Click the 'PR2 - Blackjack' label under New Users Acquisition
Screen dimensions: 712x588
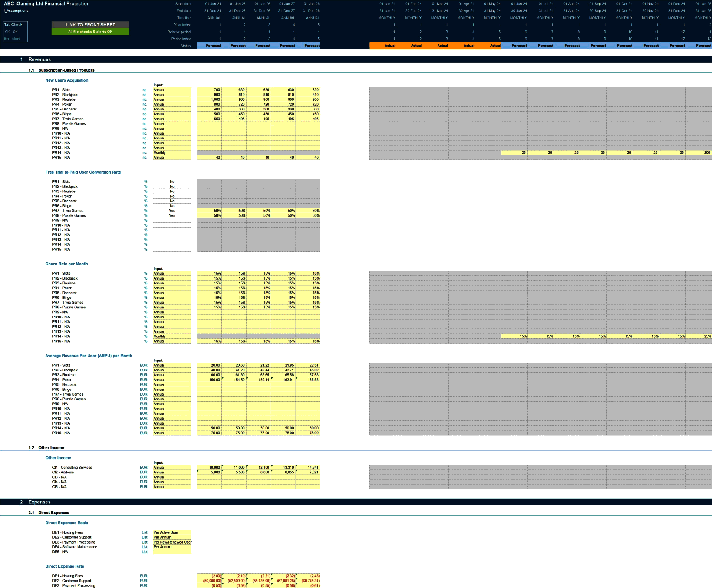(x=65, y=95)
